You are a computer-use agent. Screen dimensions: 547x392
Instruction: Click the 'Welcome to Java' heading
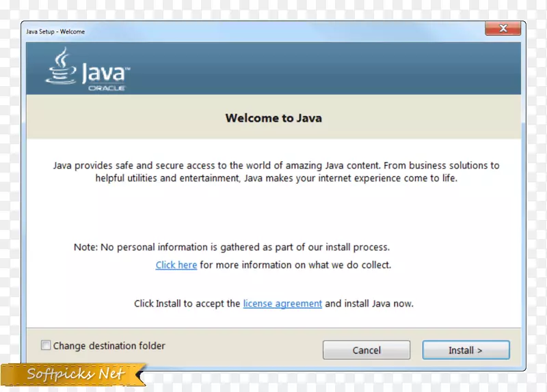(x=273, y=118)
